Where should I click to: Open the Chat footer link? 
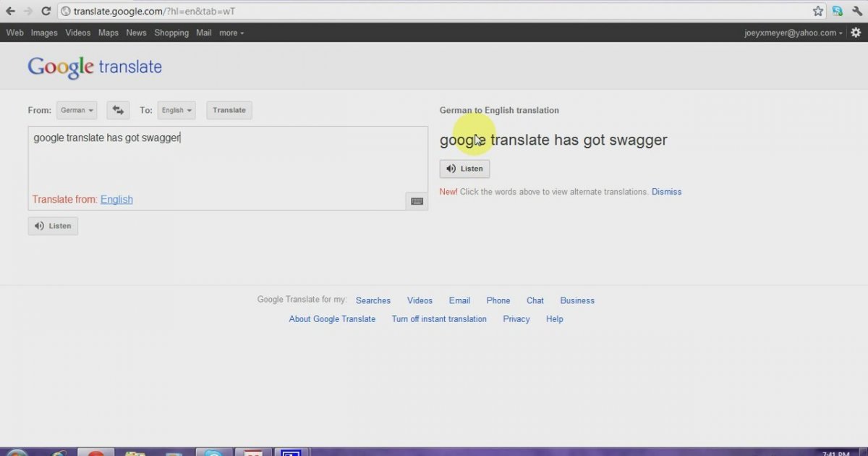coord(535,300)
